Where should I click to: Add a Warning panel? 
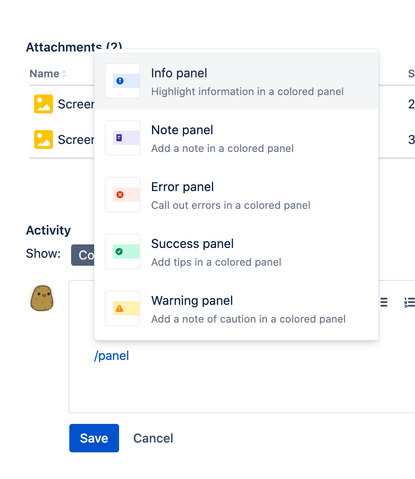pos(236,309)
